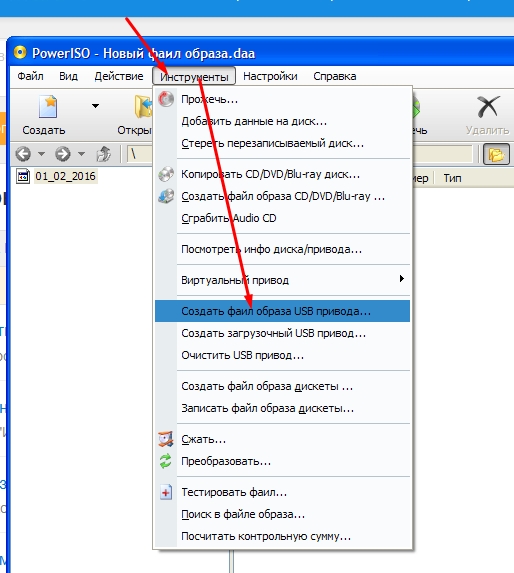Viewport: 514px width, 573px height.
Task: Go forward with the right arrow button
Action: pos(63,154)
